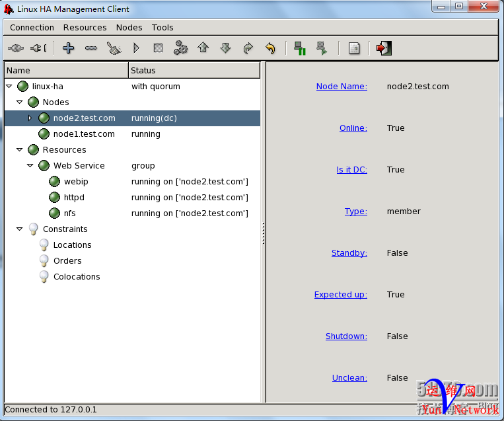Image resolution: width=504 pixels, height=421 pixels.
Task: Make the node active using toolbar icon
Action: 322,48
